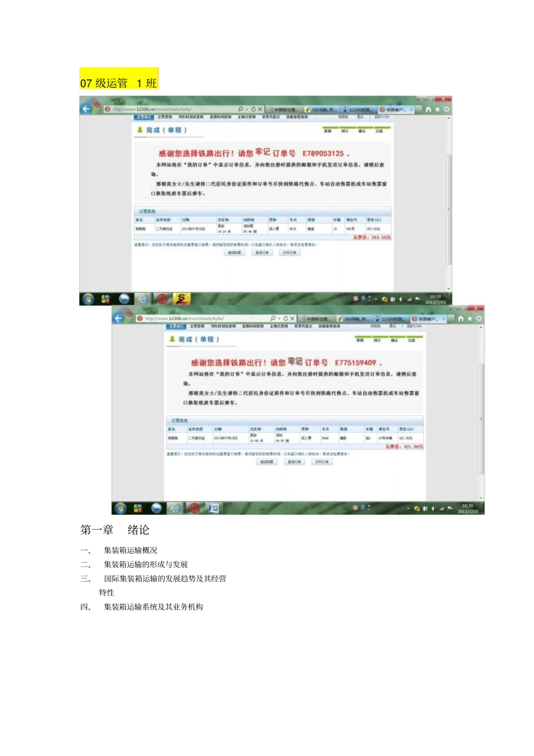Click the Home icon in upper browser
Viewport: 534px width, 756px height.
click(x=428, y=109)
